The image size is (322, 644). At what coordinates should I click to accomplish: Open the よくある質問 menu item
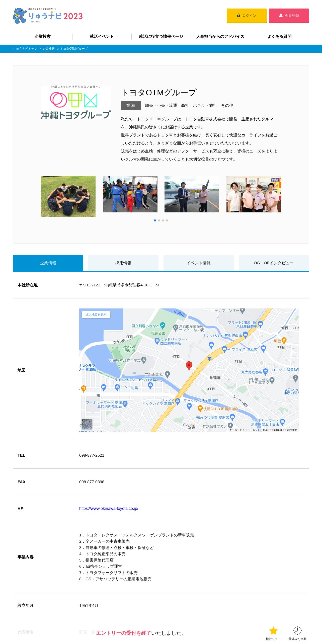279,37
